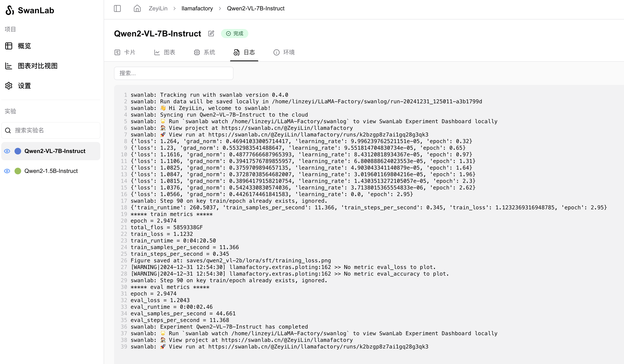Screen dimensions: 624x364
Task: Open Qwen2-VL-7B-Instruct breadcrumb item
Action: tap(256, 8)
